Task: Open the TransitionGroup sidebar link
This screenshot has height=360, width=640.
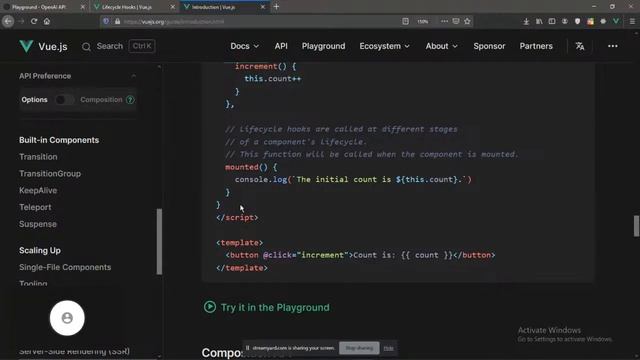Action: point(50,173)
